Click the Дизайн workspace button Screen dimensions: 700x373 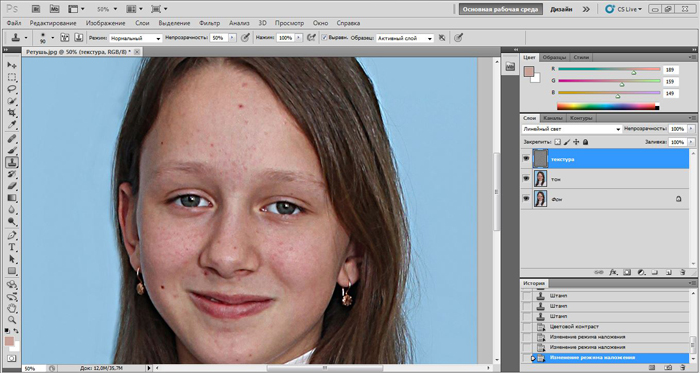(561, 9)
